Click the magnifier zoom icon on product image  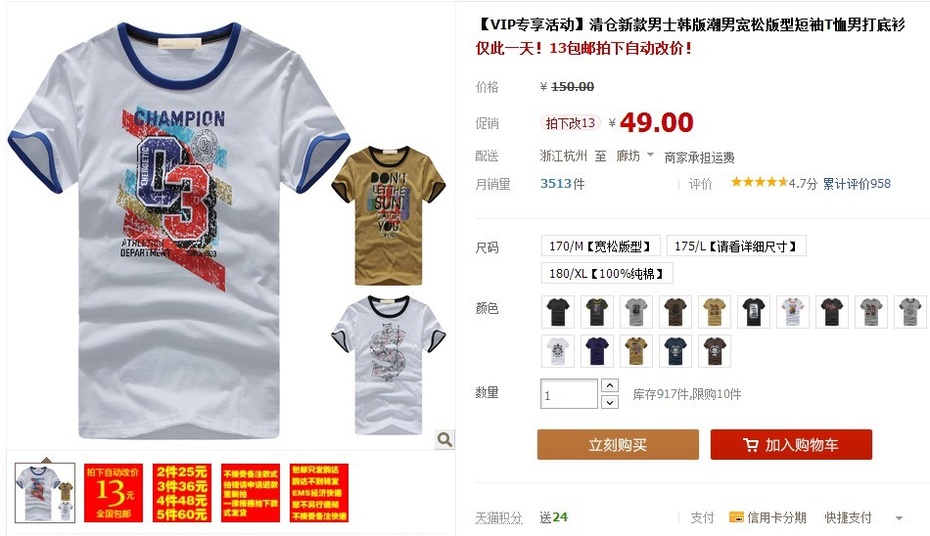444,439
